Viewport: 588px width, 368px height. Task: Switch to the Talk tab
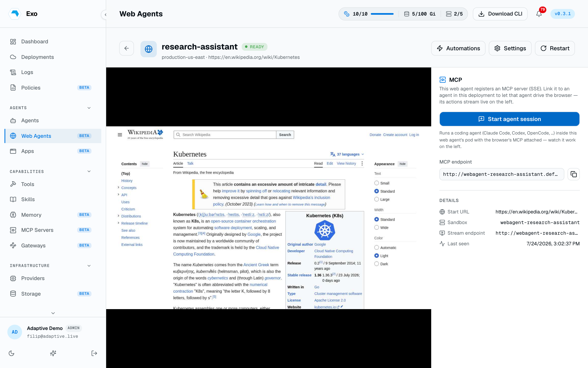[x=190, y=164]
